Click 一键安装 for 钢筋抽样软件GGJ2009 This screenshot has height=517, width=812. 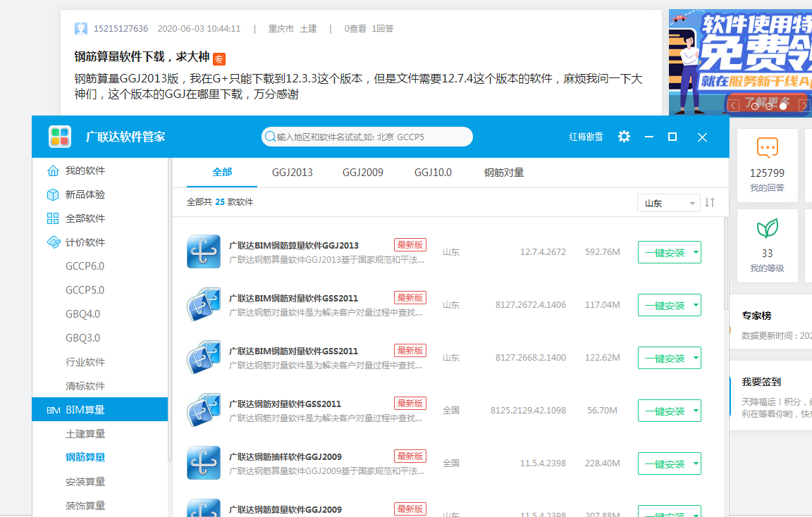pos(665,463)
